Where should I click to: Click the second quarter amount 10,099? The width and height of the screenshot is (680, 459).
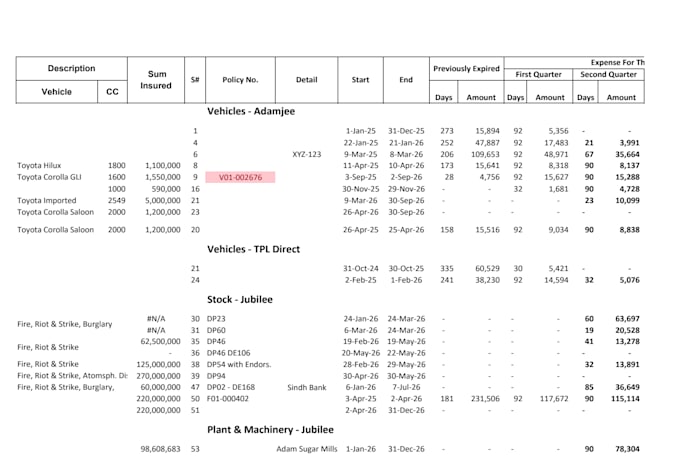627,200
